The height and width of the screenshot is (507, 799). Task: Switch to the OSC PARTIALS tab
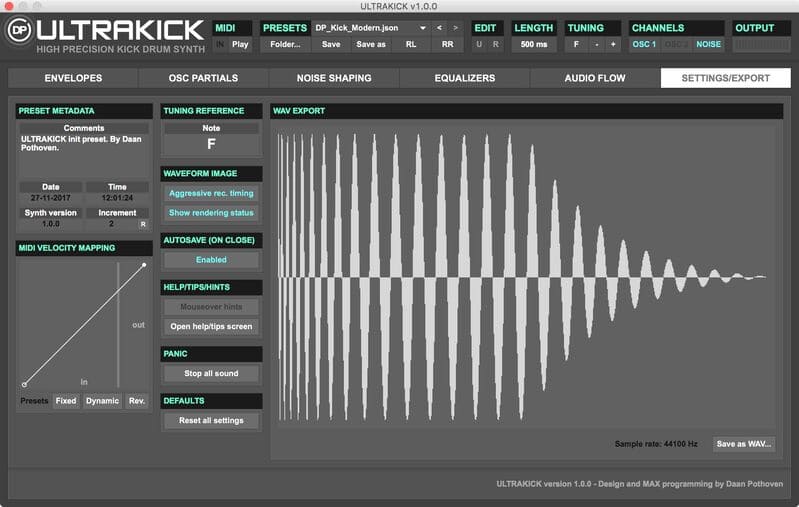(x=203, y=78)
